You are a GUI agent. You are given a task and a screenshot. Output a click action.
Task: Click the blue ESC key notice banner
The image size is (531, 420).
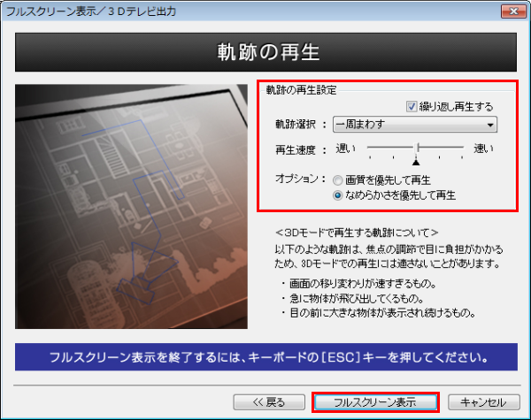[x=265, y=360]
